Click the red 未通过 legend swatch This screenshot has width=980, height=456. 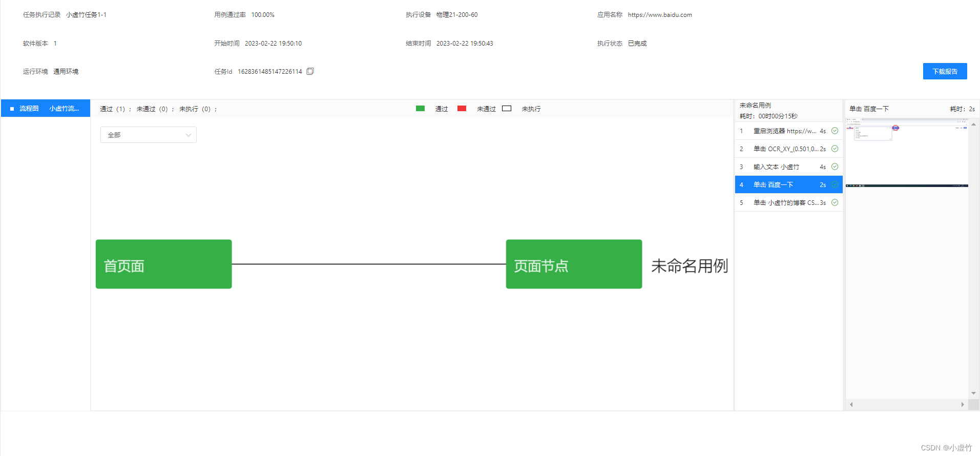pyautogui.click(x=462, y=109)
